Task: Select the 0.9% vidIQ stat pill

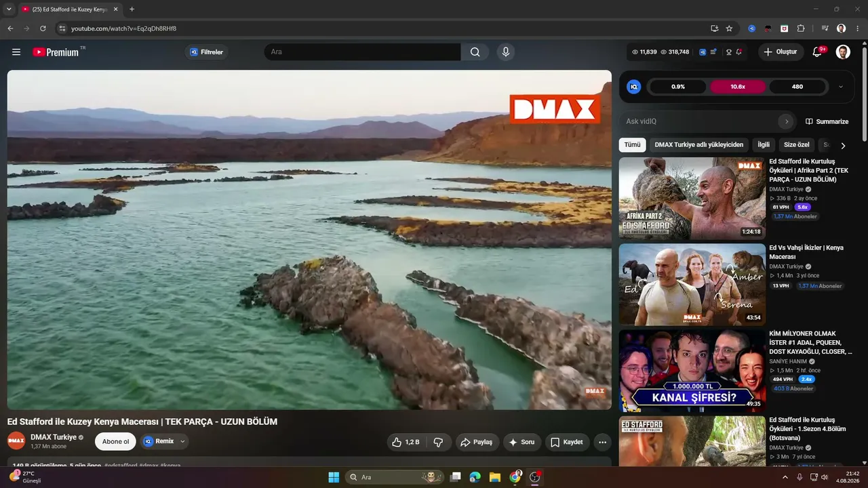Action: (678, 87)
